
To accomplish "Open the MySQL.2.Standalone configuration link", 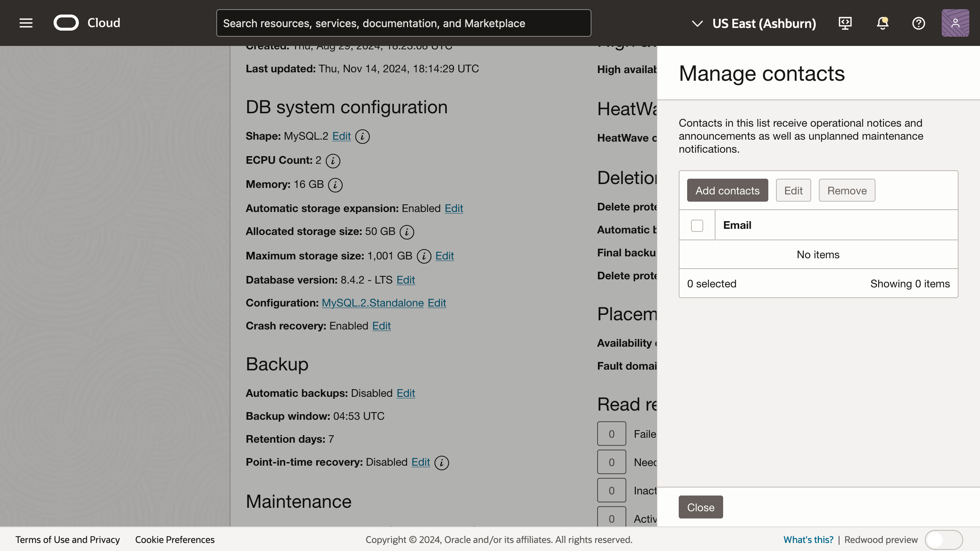I will [x=373, y=303].
